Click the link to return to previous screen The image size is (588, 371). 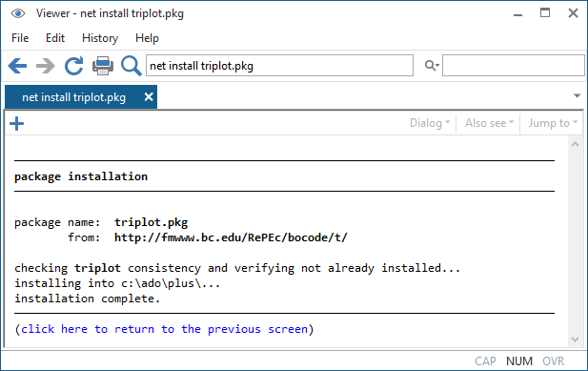(164, 329)
